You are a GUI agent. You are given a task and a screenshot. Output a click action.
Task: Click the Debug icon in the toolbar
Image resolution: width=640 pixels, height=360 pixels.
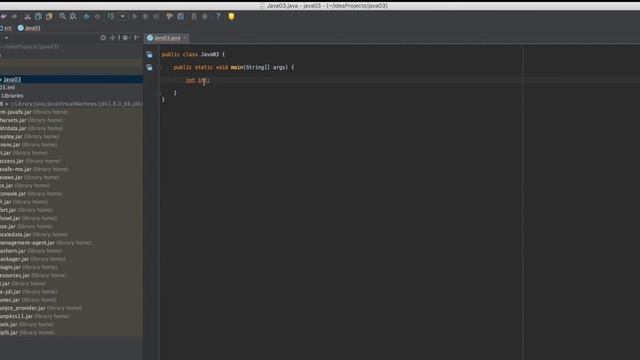[145, 16]
